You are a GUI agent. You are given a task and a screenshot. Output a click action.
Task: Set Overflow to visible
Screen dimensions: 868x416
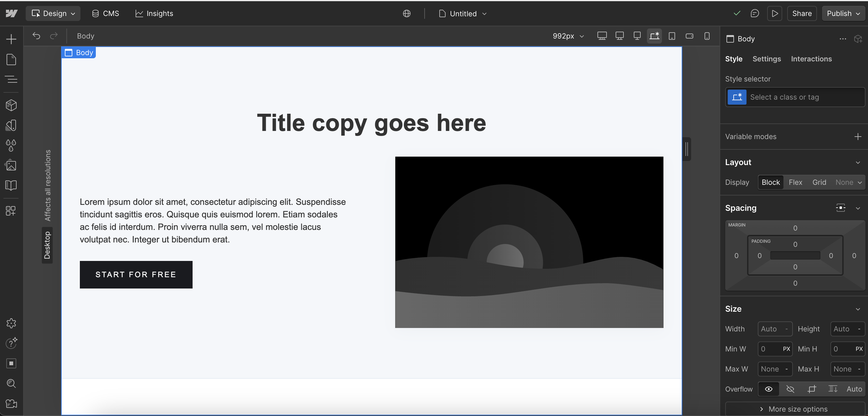(768, 389)
